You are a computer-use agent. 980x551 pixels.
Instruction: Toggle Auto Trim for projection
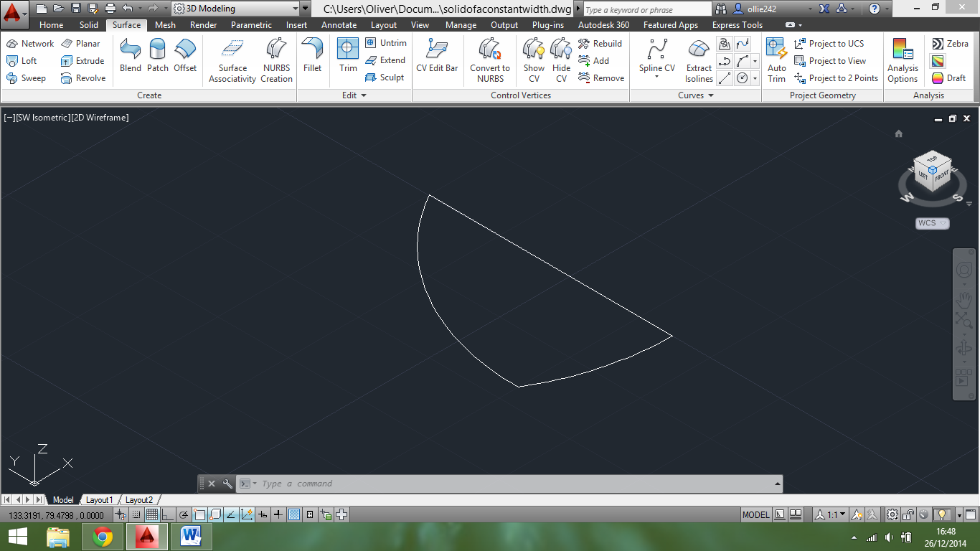[x=777, y=60]
